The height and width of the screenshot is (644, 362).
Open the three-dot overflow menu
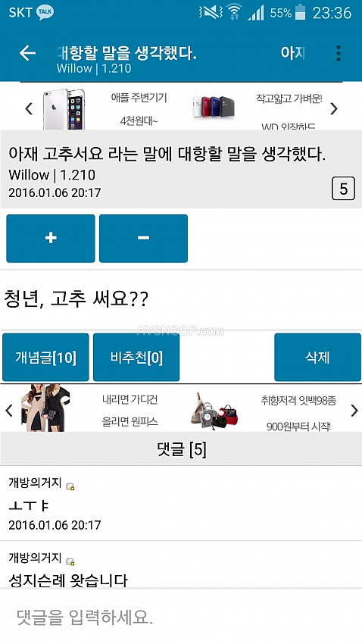click(x=339, y=53)
